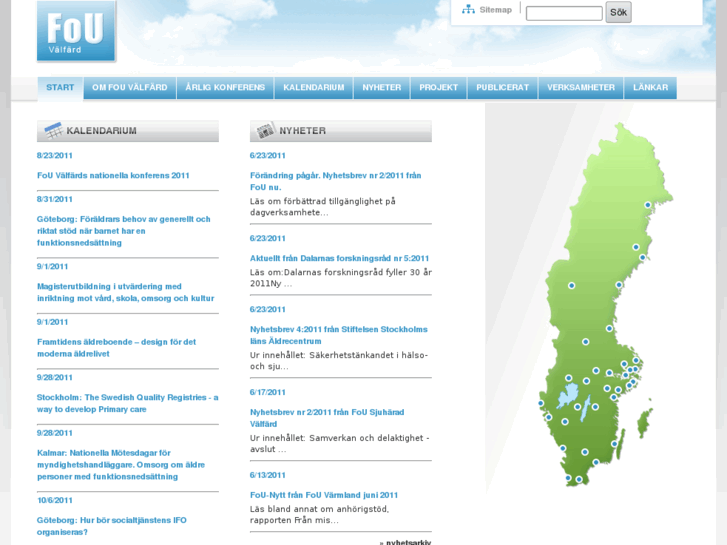Click the 10/6/2011 calendar date

[x=55, y=500]
